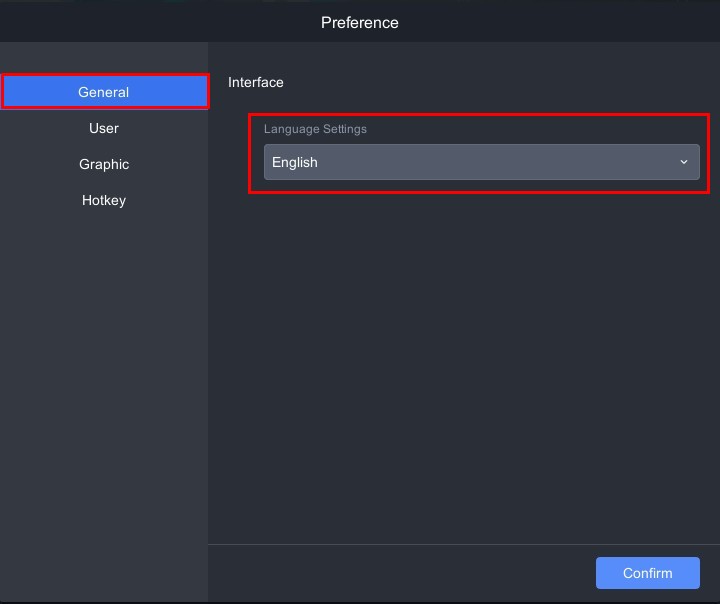Expand the Language Settings dropdown
The image size is (720, 604).
[481, 162]
